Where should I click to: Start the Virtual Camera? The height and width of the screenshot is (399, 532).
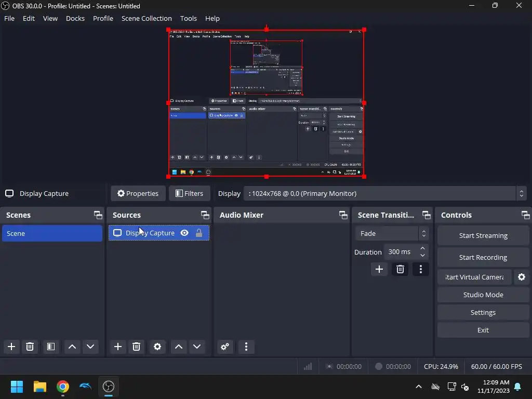coord(474,277)
